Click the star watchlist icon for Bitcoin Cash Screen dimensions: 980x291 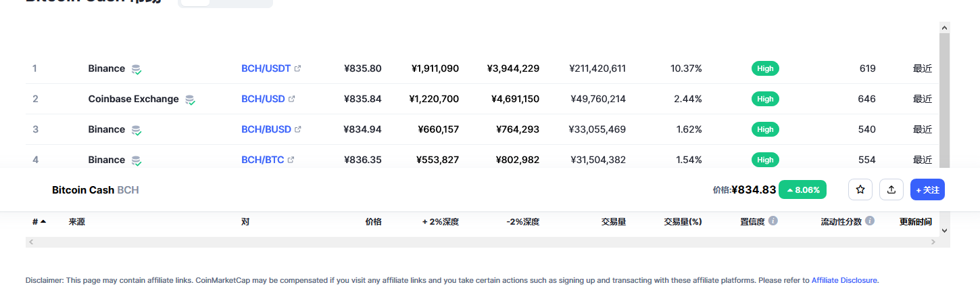pos(860,190)
